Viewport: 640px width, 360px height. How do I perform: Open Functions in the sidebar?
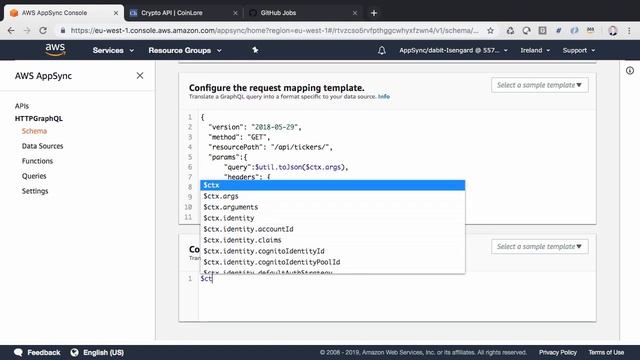37,161
